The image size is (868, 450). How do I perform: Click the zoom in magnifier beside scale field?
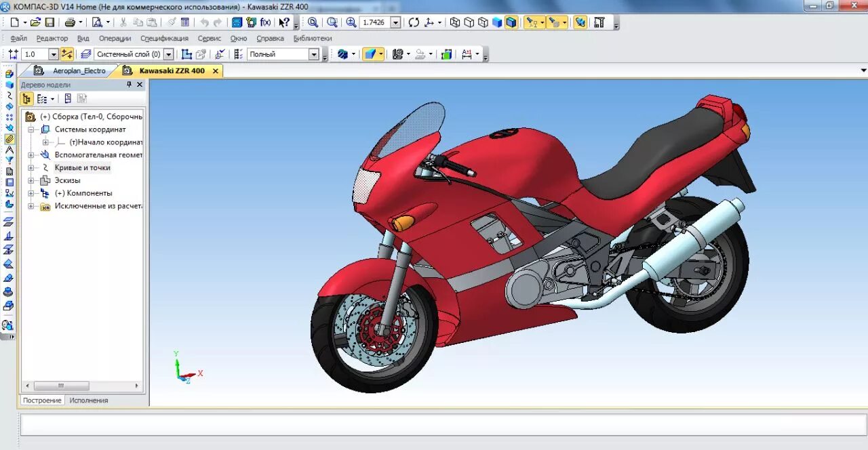351,22
